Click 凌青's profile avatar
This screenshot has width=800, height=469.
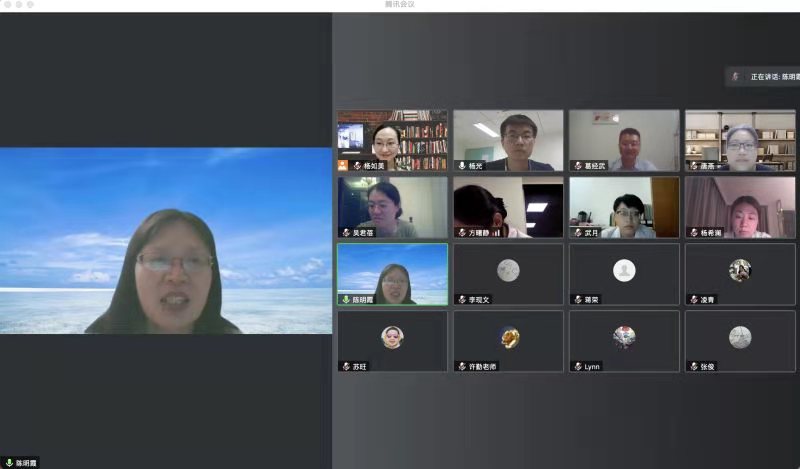740,270
